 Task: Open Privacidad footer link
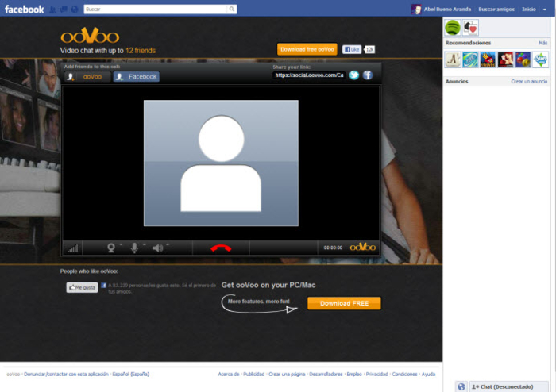(377, 375)
